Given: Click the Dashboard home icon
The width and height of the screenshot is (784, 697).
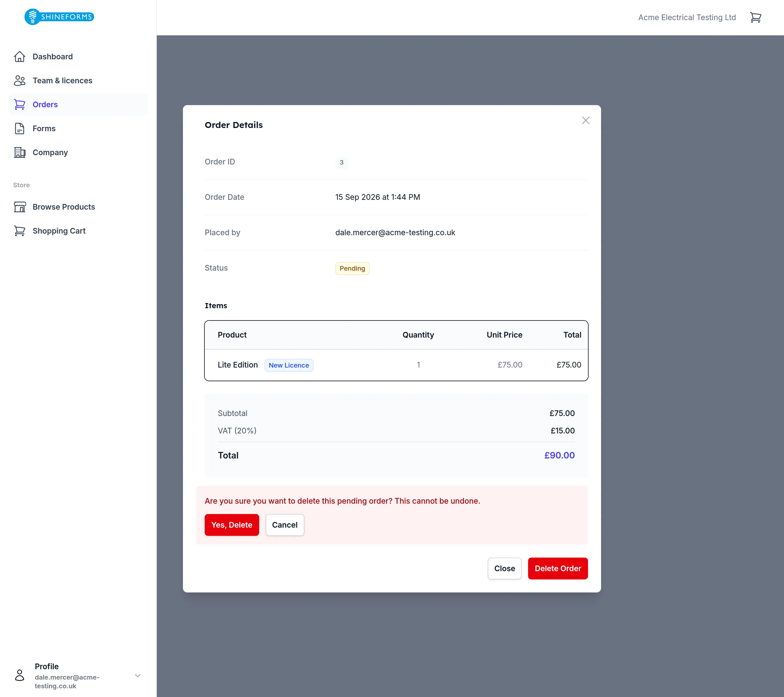Looking at the screenshot, I should 20,57.
